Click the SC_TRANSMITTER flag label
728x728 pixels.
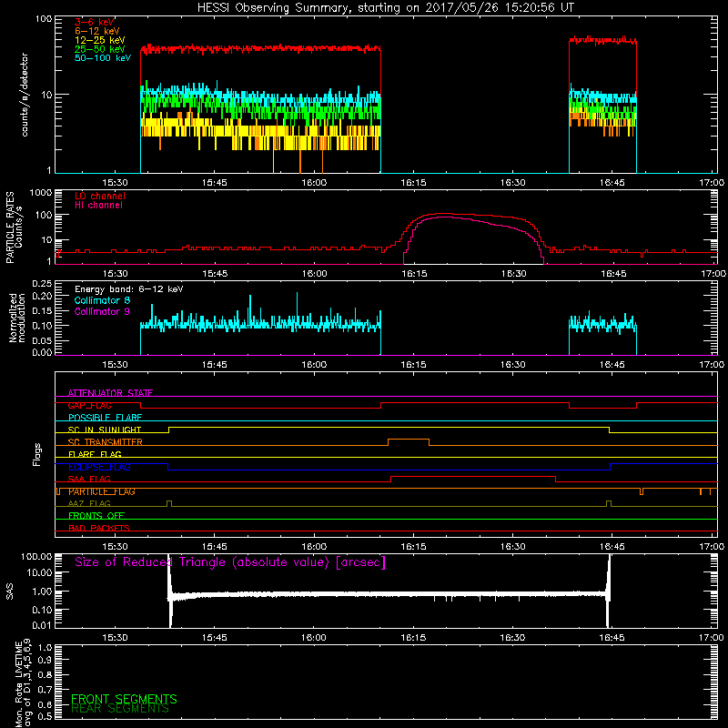(x=105, y=442)
